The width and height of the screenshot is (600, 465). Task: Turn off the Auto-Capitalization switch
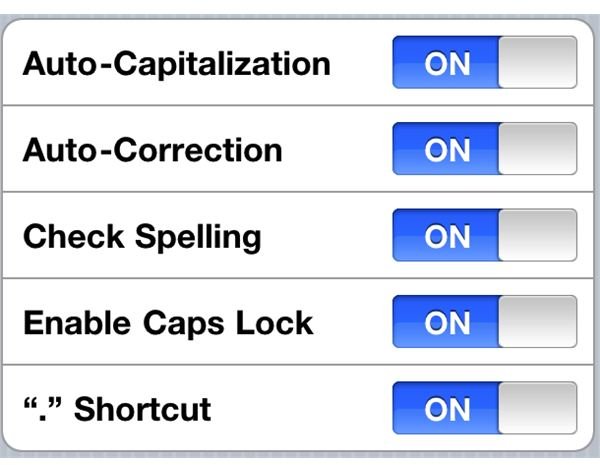[484, 62]
